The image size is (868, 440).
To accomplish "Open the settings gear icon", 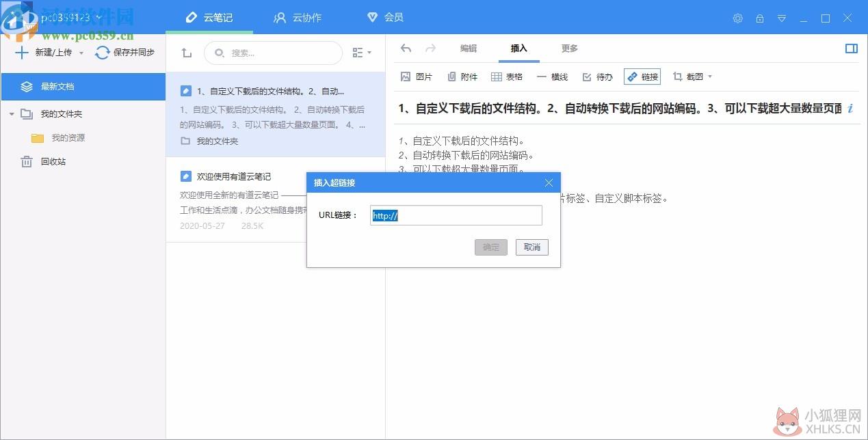I will tap(737, 18).
